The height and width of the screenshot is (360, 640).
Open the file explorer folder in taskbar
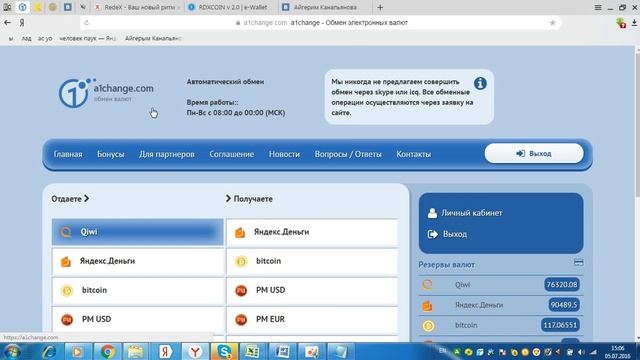tap(136, 351)
